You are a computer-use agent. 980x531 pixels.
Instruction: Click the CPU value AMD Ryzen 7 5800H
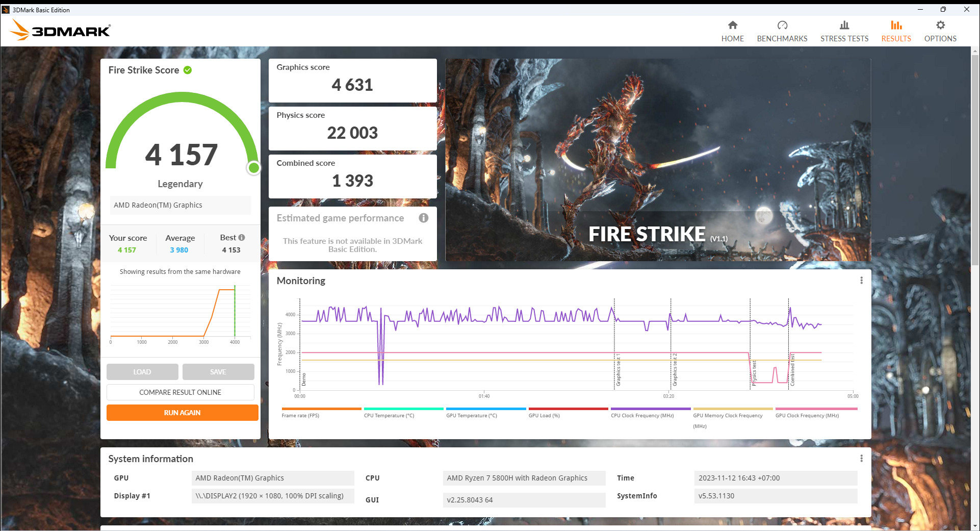tap(524, 478)
